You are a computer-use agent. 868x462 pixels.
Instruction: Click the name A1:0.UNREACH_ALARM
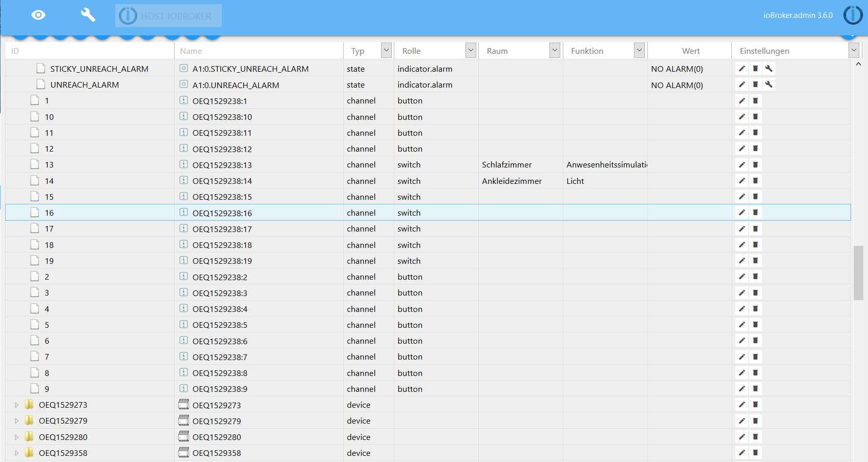click(236, 85)
